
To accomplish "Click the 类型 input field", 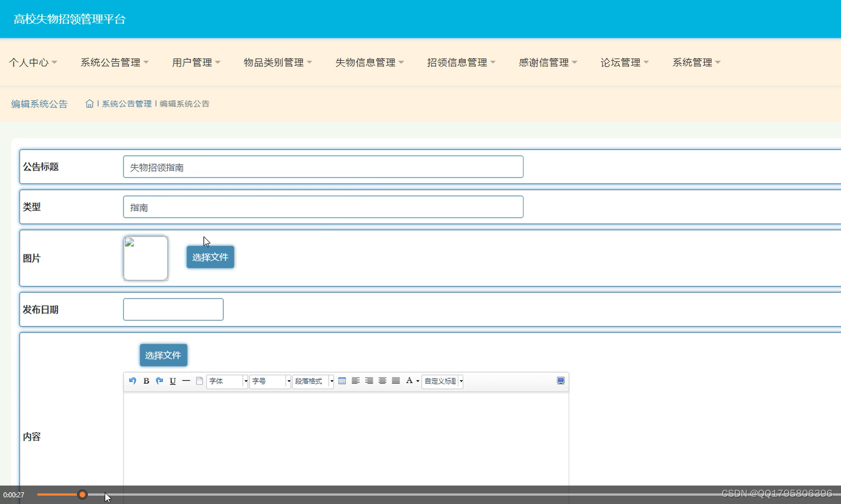I will 323,207.
